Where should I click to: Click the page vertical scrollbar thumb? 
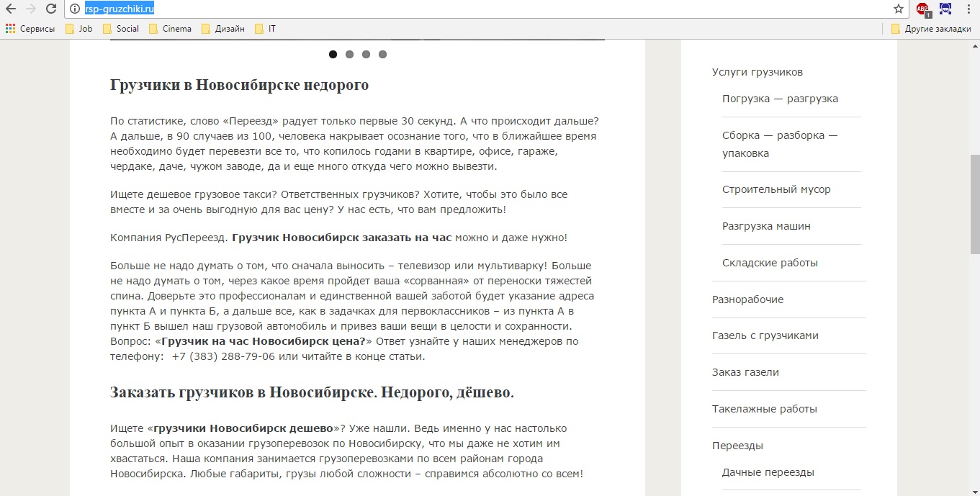coord(975,204)
